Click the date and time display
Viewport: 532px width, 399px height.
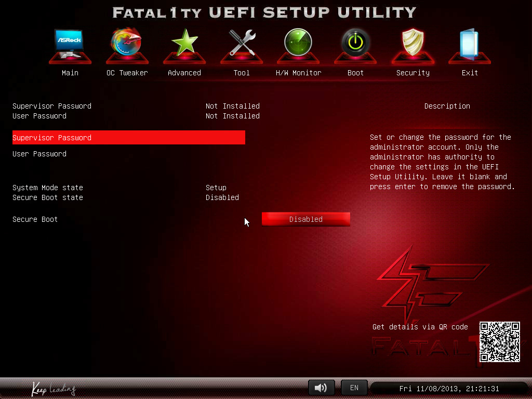pos(449,389)
